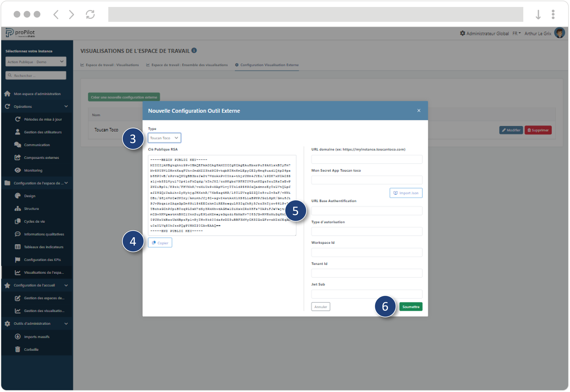
Task: Open the Type dropdown showing Toucan Toco
Action: [x=164, y=138]
